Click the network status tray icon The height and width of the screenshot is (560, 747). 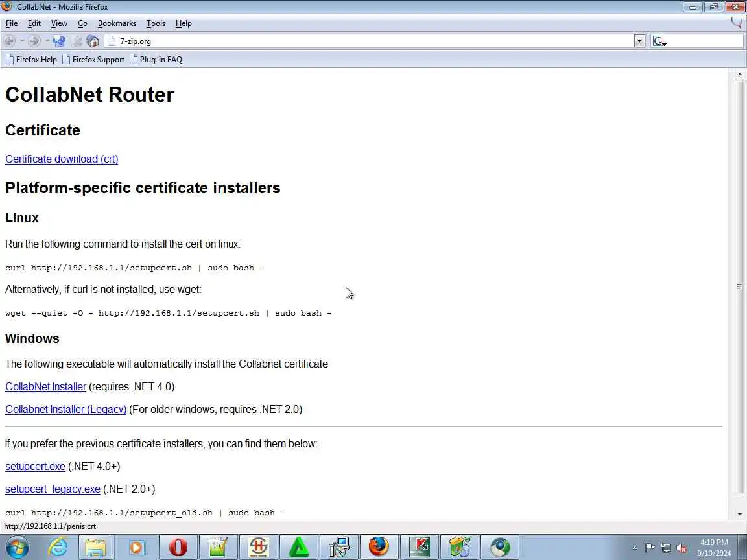tap(666, 548)
